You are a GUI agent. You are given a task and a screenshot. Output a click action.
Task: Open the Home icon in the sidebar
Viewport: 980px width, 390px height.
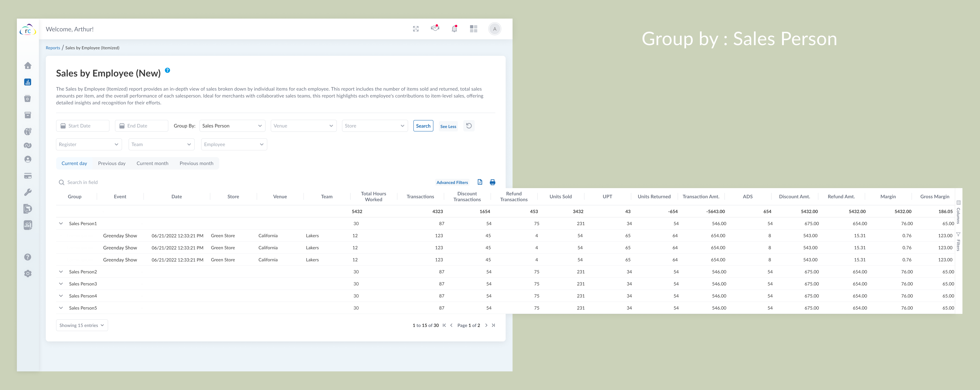28,66
